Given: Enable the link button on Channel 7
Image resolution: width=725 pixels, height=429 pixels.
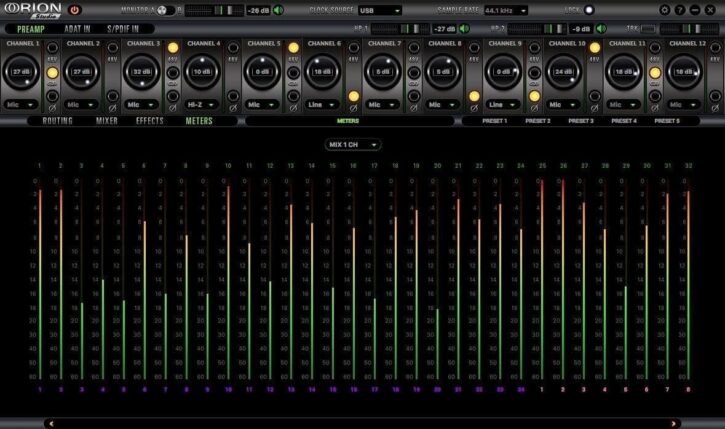Looking at the screenshot, I should pos(414,73).
